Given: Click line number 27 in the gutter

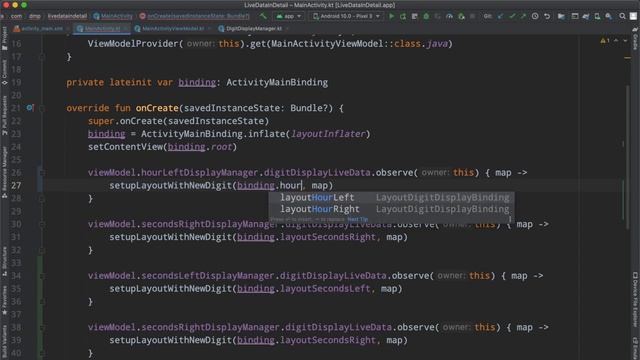Looking at the screenshot, I should coord(16,185).
